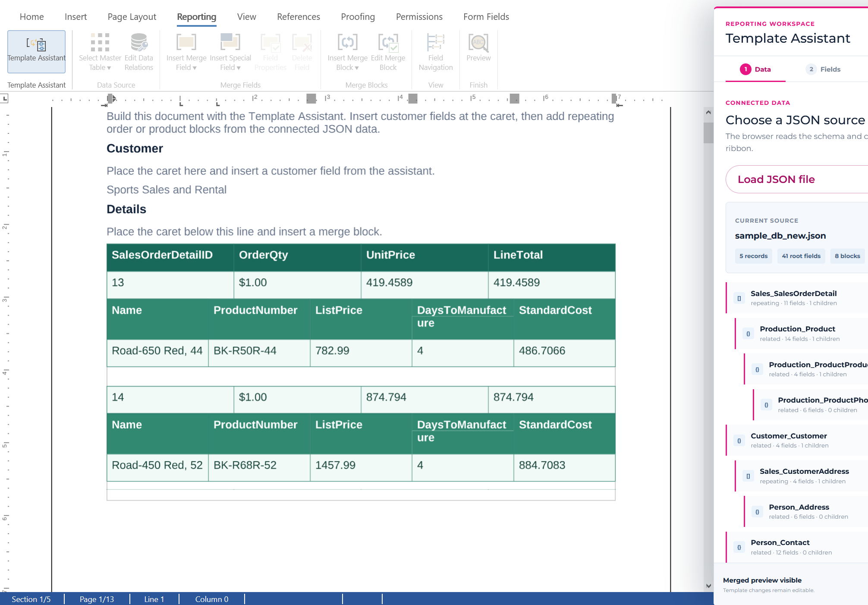Click the Line 1 status entry
868x605 pixels.
pyautogui.click(x=154, y=599)
